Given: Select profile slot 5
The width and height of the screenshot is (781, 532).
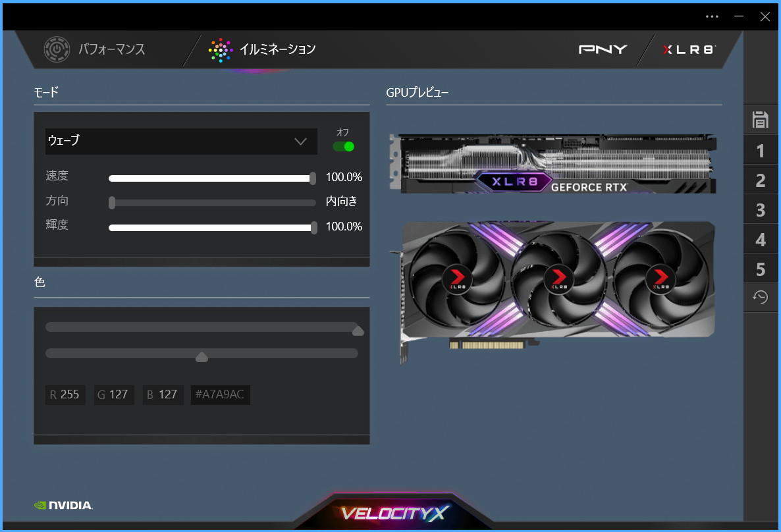Looking at the screenshot, I should [x=760, y=269].
